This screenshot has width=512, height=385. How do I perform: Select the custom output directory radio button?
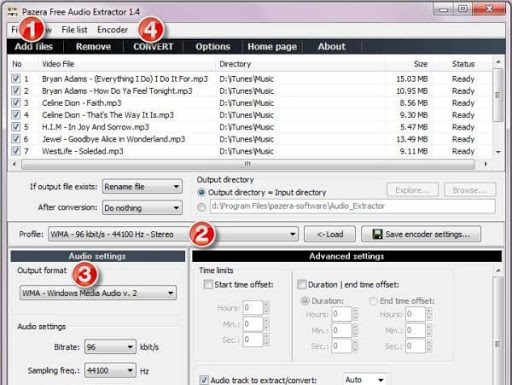201,207
